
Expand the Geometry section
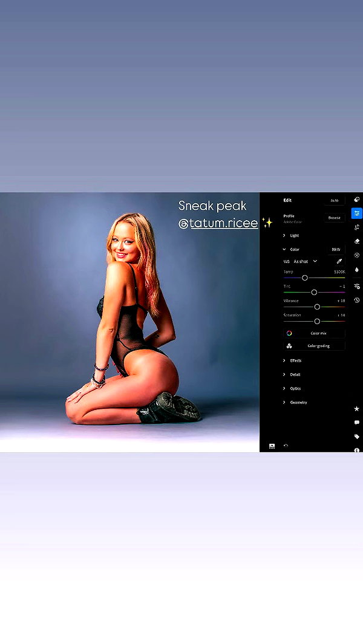coord(295,403)
